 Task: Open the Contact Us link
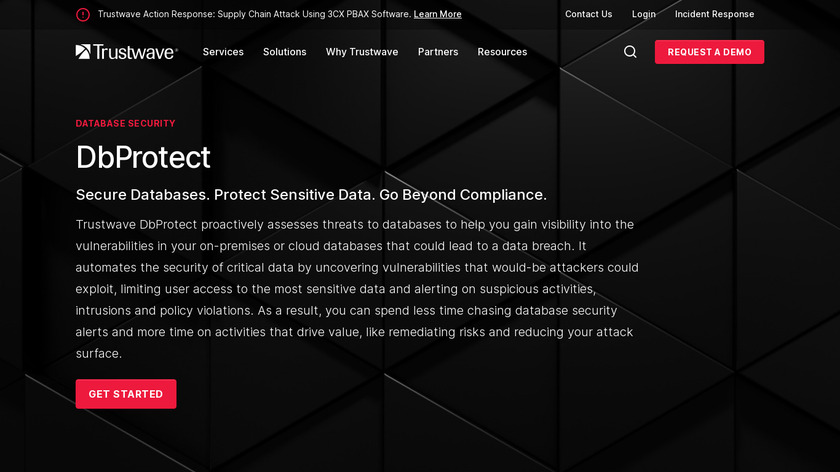pyautogui.click(x=588, y=15)
